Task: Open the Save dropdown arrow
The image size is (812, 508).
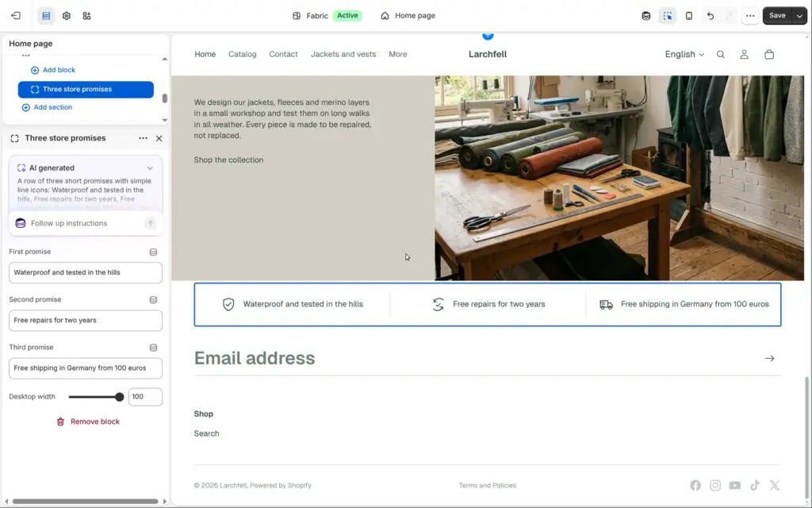Action: (x=799, y=16)
